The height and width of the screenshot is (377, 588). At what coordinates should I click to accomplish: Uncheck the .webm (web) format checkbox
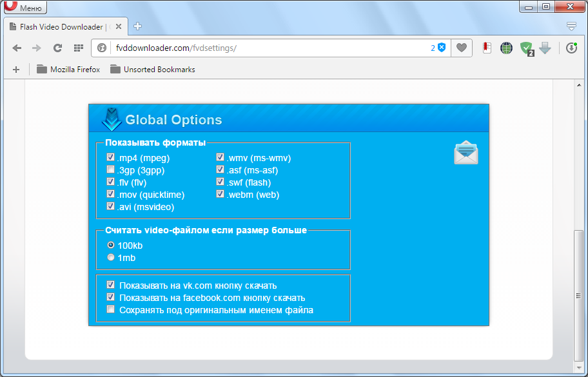point(220,194)
